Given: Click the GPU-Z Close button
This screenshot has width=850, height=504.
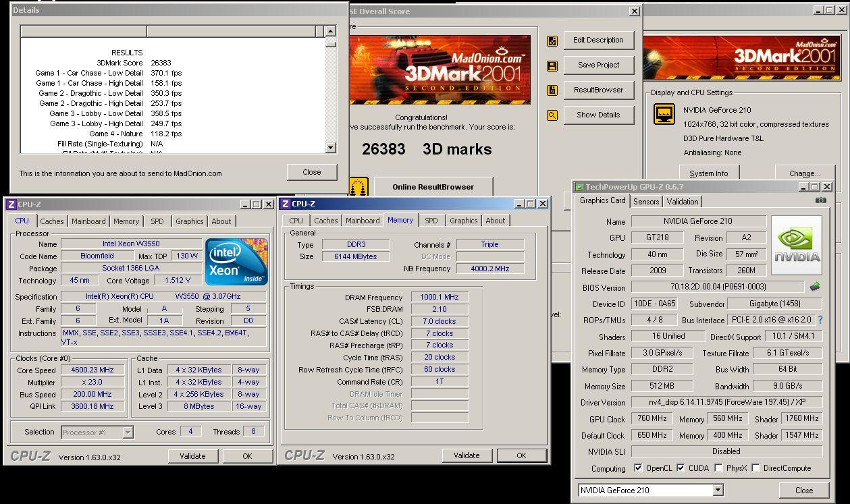Looking at the screenshot, I should [x=804, y=491].
